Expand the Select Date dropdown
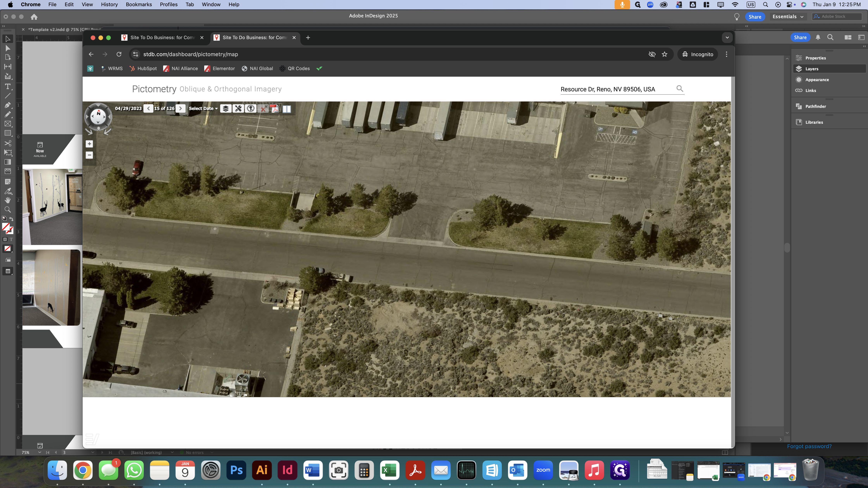The image size is (868, 488). click(203, 108)
